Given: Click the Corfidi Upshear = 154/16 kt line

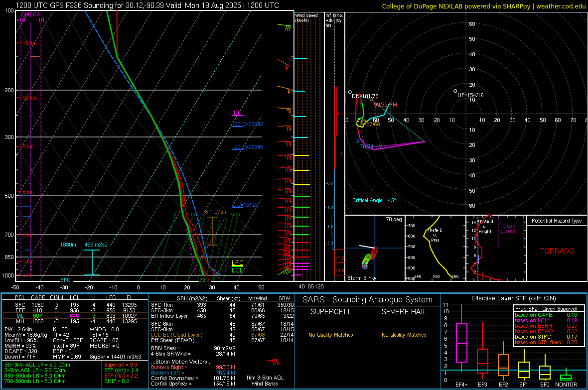Looking at the screenshot, I should [193, 384].
